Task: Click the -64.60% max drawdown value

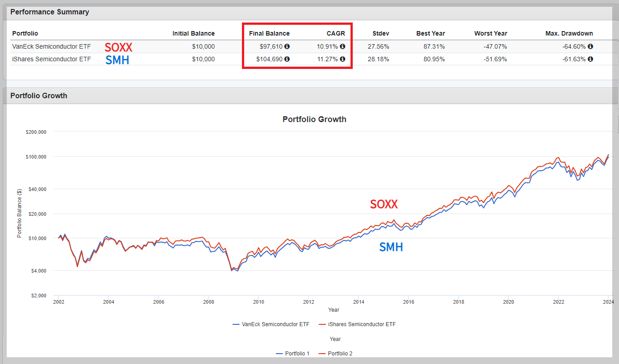Action: pos(574,46)
